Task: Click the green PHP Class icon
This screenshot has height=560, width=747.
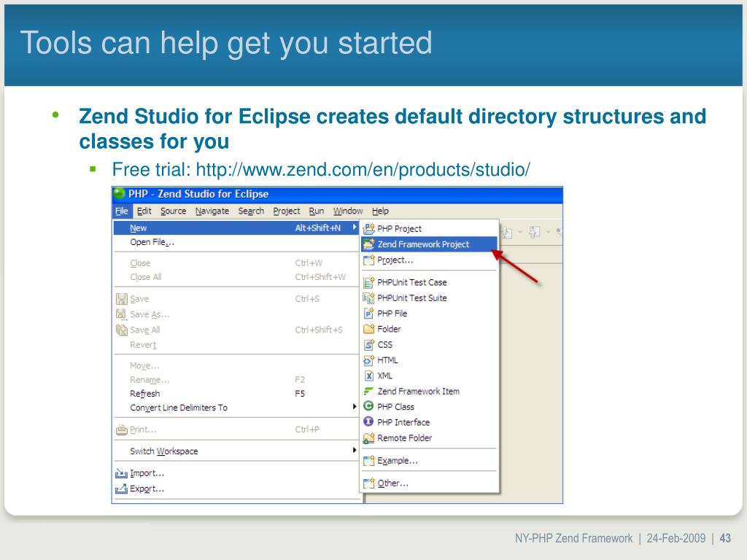Action: point(368,406)
